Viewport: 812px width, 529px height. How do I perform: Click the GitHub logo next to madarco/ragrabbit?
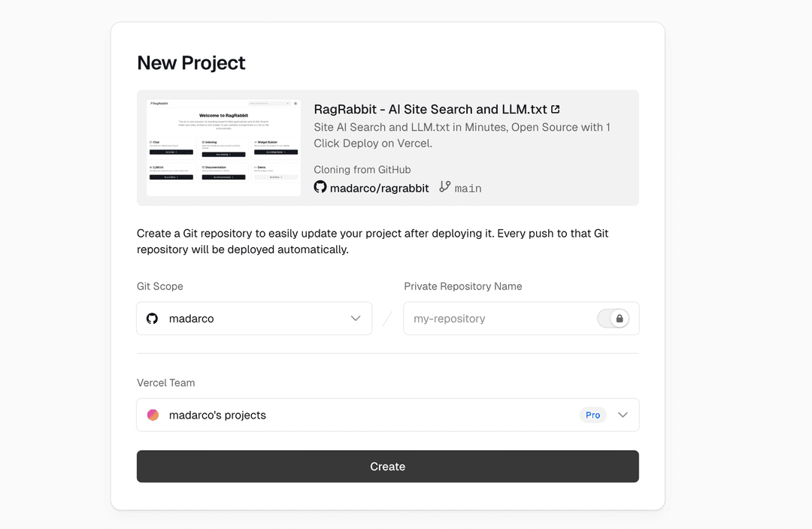[320, 187]
